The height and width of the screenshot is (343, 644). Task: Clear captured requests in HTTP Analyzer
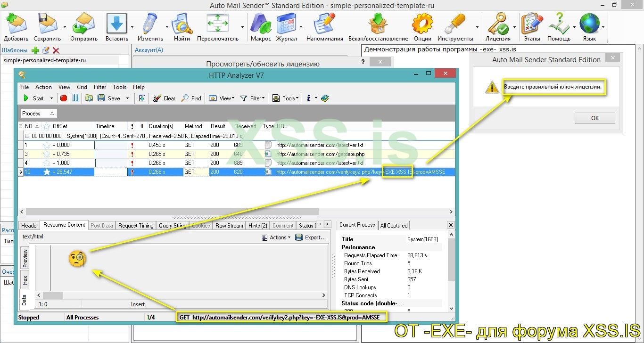(x=164, y=98)
